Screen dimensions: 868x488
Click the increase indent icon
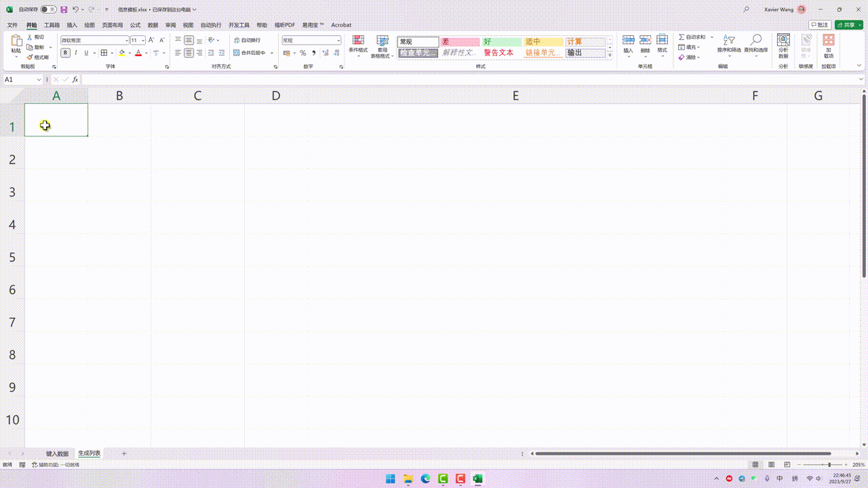click(222, 53)
